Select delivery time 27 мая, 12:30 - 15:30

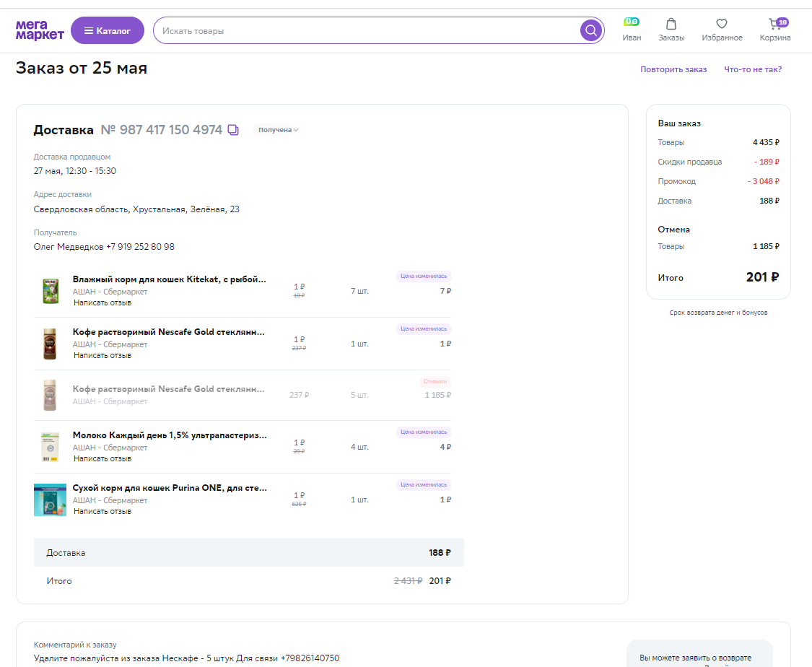pos(75,171)
